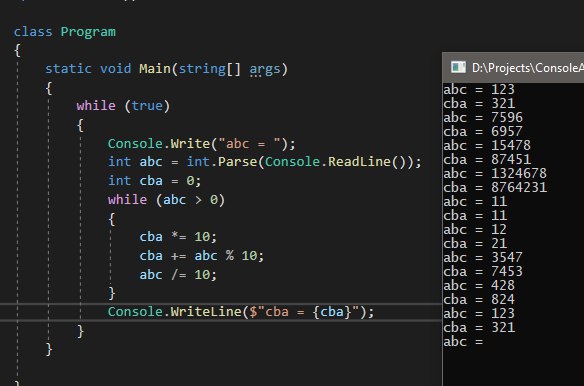Click the 'while (abc > 0)' line
The height and width of the screenshot is (386, 584).
(166, 200)
